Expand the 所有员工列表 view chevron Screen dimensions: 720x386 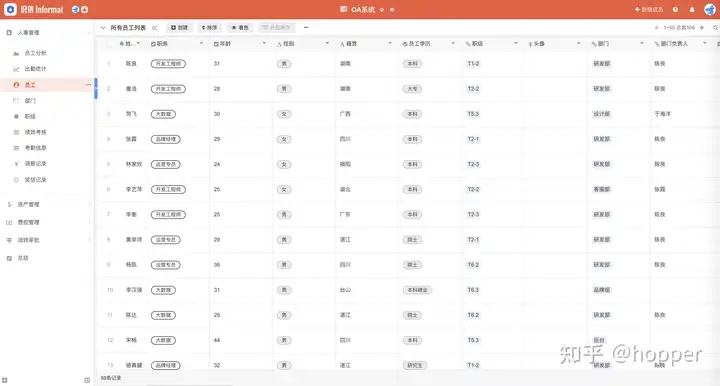[x=103, y=28]
